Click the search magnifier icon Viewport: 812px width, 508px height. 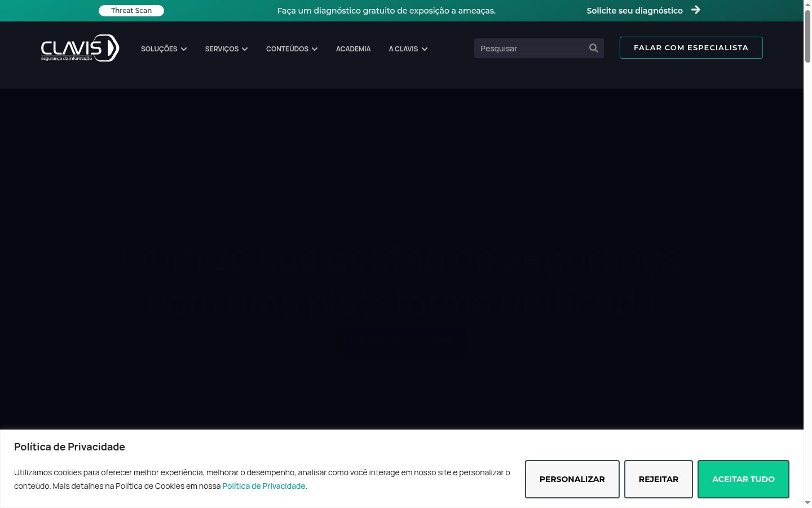point(594,48)
